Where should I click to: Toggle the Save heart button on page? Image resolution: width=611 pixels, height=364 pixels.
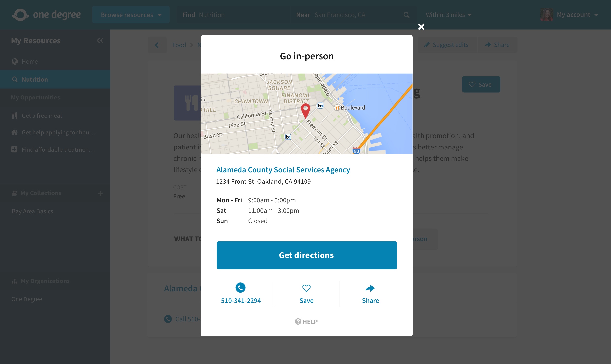click(481, 84)
